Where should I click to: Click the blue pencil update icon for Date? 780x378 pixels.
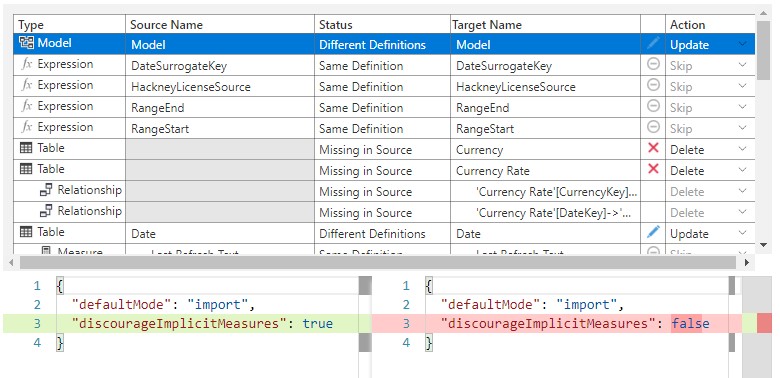[x=653, y=232]
